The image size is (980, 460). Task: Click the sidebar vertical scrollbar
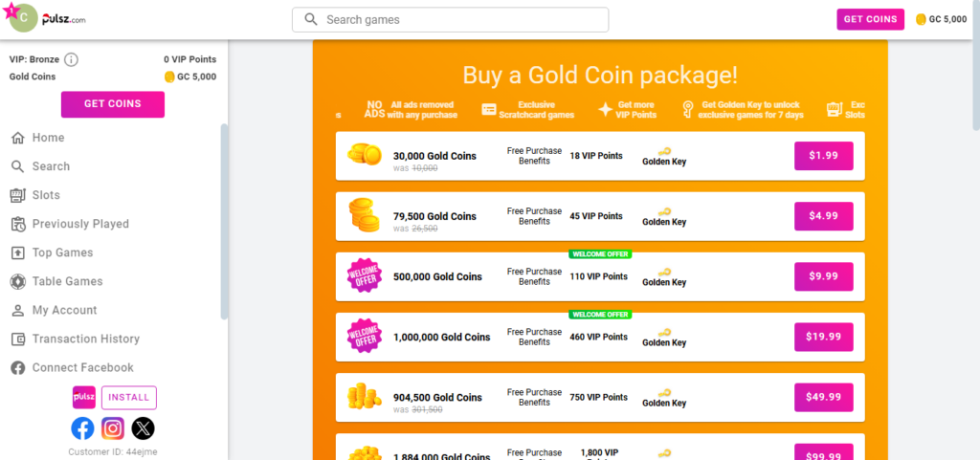[x=224, y=220]
